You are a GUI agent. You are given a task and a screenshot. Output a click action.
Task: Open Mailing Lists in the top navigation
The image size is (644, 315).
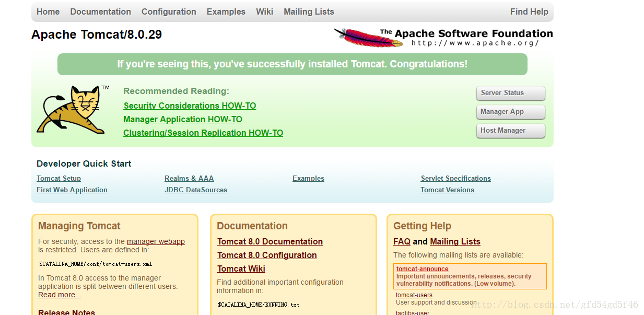tap(309, 11)
